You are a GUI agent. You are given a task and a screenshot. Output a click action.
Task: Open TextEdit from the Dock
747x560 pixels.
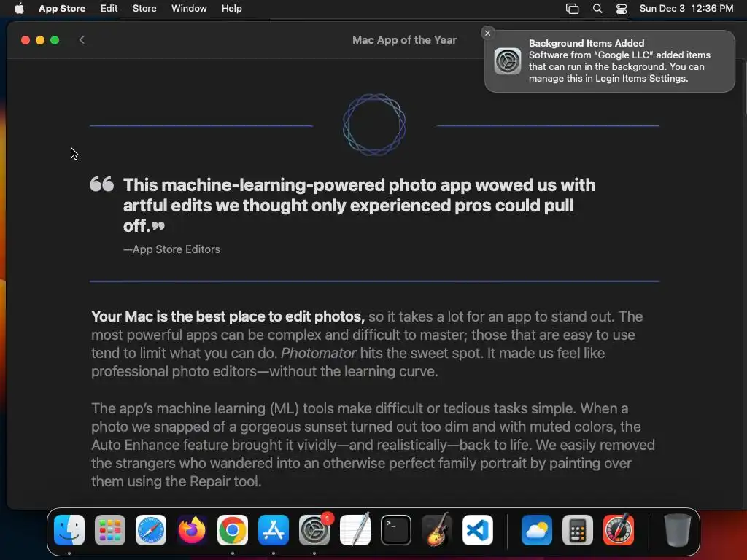355,529
